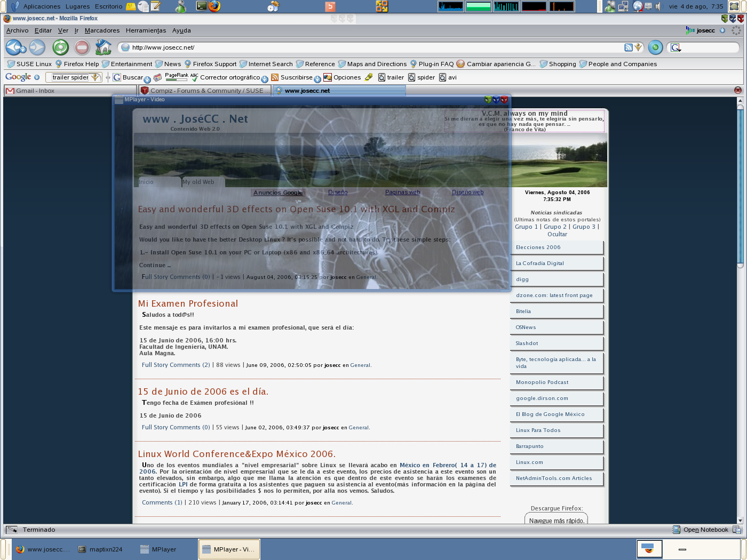Open the Slashdot feed in the sidebar
Screen dimensions: 747x560
(x=557, y=343)
